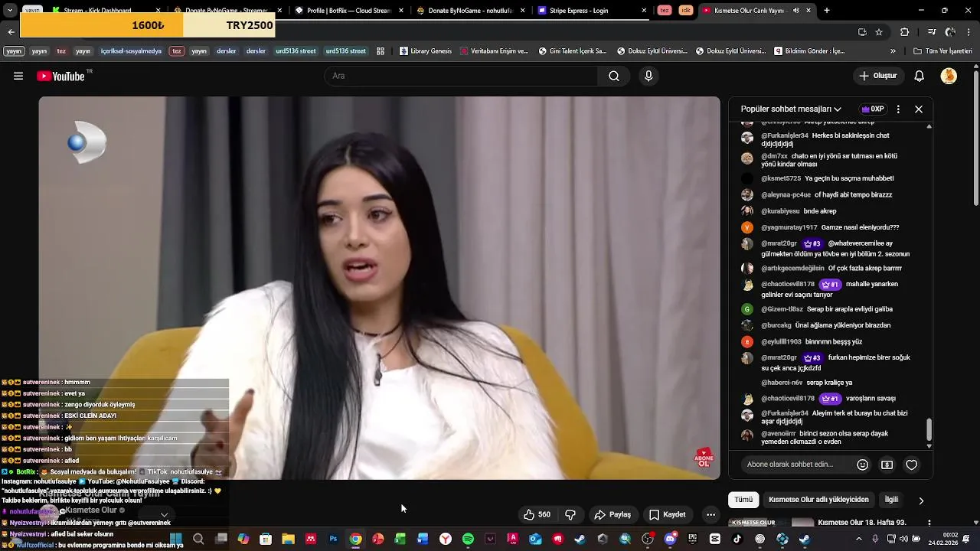Select the Tümü filter chip

click(743, 500)
